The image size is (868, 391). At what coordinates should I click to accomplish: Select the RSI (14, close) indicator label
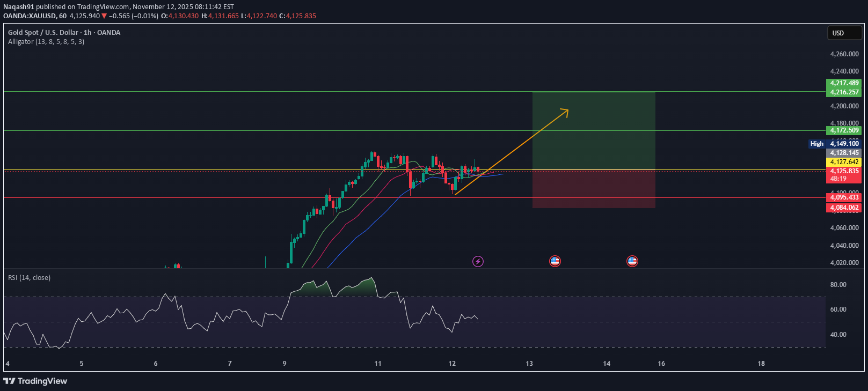(29, 278)
